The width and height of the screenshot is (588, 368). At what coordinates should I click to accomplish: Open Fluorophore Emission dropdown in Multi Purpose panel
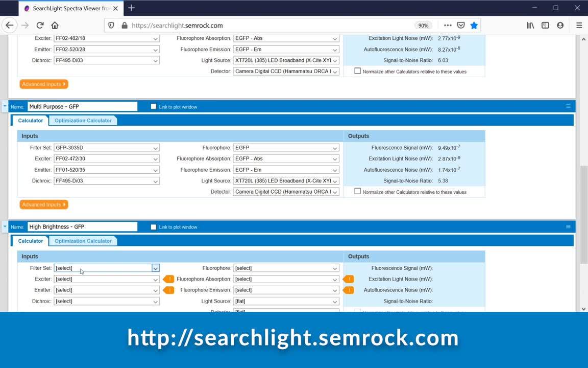click(x=286, y=170)
